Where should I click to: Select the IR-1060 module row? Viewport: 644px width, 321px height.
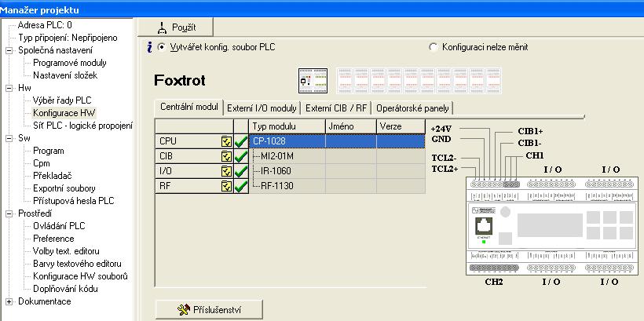337,171
